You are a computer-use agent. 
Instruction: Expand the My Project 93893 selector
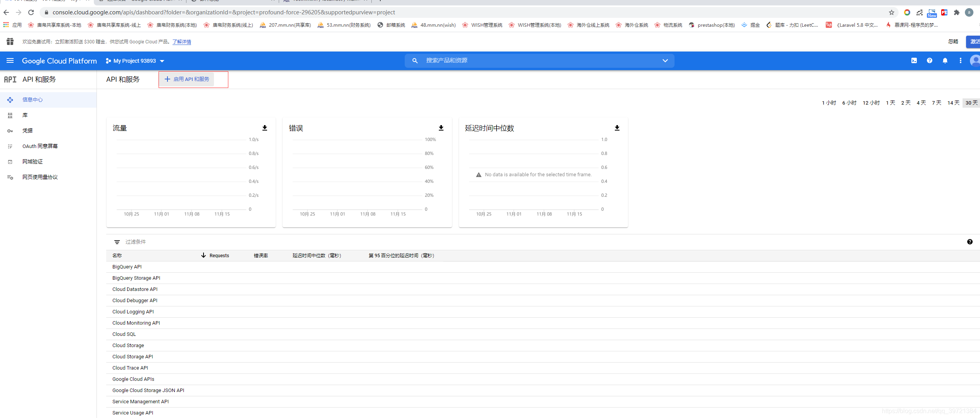(135, 61)
